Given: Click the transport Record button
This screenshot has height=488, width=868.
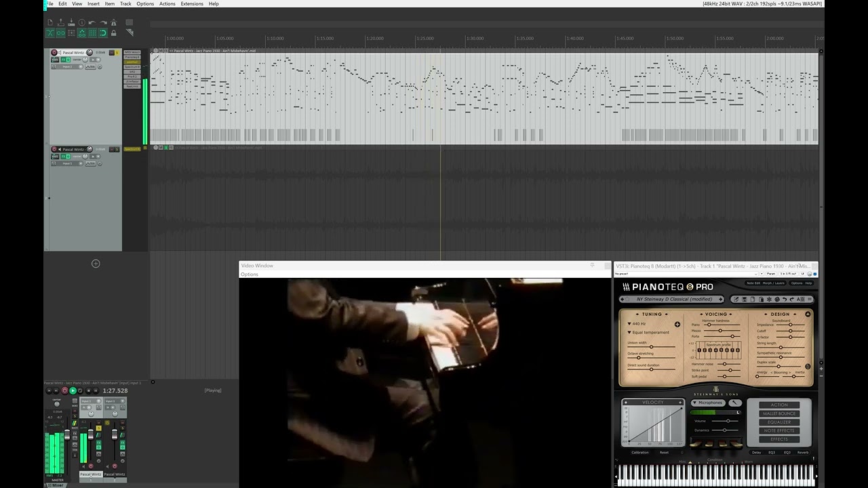Looking at the screenshot, I should tap(64, 390).
